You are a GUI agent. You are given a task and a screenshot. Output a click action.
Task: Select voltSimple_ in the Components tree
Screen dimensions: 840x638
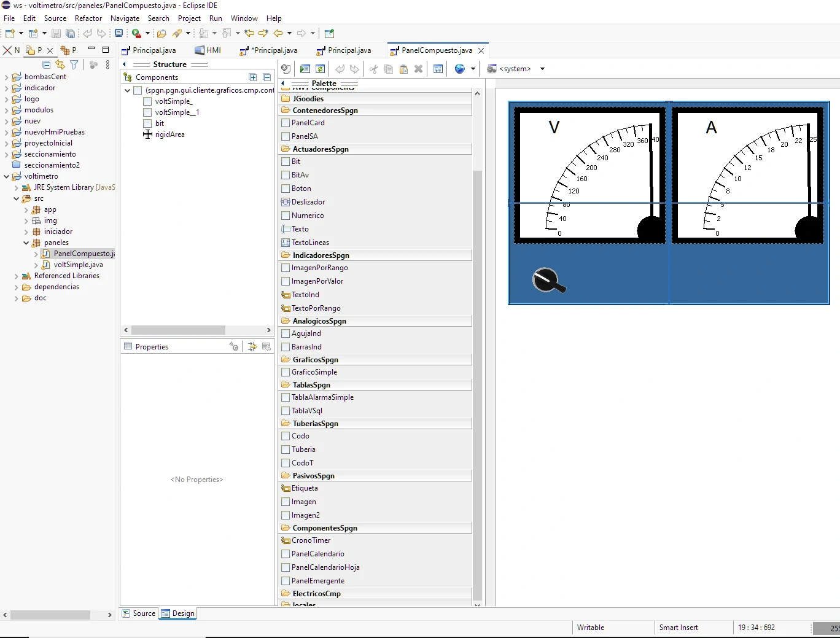coord(174,101)
